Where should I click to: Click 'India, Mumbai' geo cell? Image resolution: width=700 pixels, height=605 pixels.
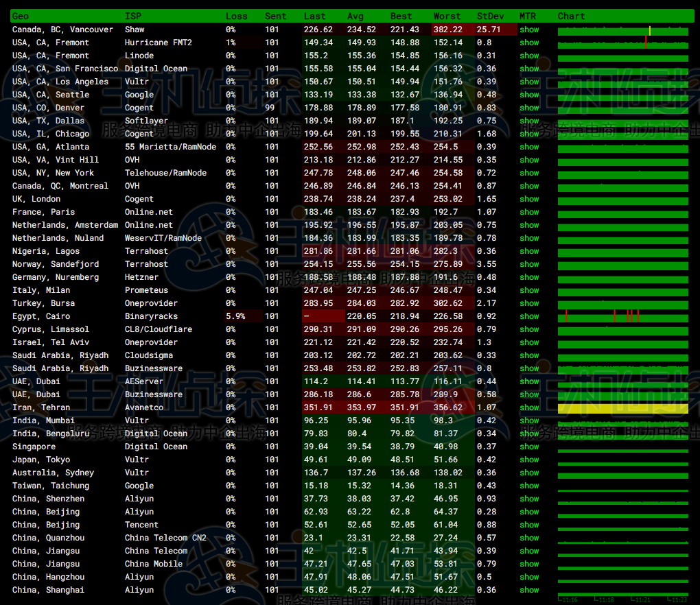pos(43,420)
